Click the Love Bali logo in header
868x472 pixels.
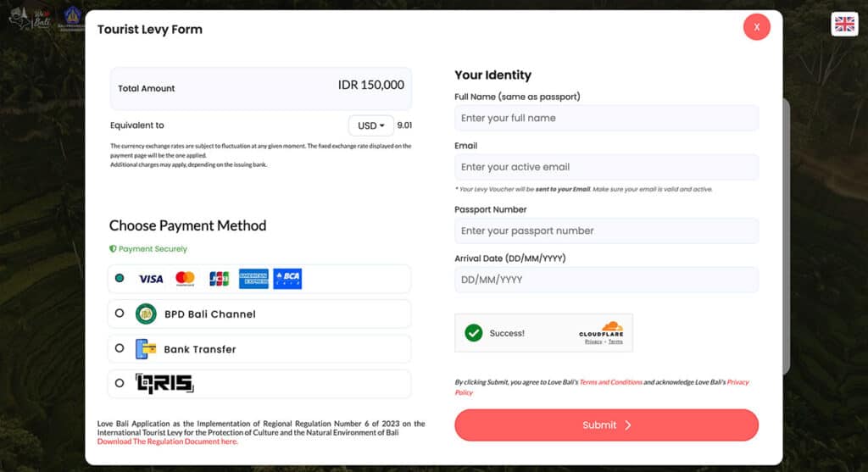point(31,19)
